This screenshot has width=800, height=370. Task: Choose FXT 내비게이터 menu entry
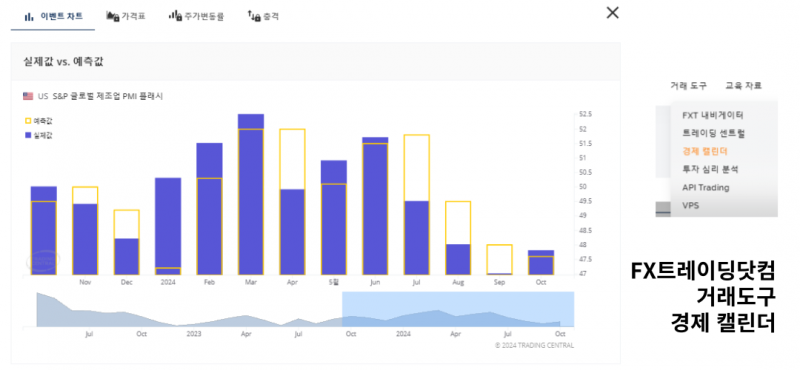pos(713,115)
